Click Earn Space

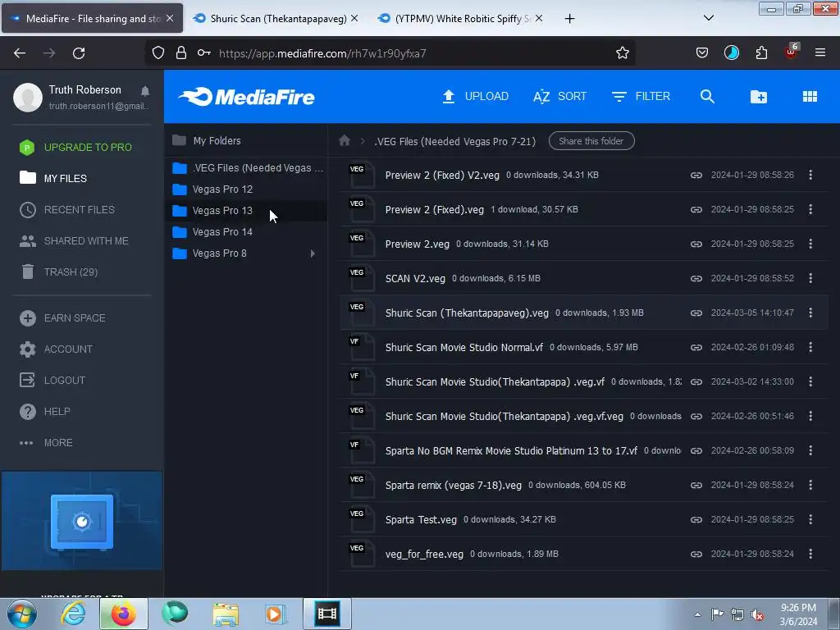62,318
